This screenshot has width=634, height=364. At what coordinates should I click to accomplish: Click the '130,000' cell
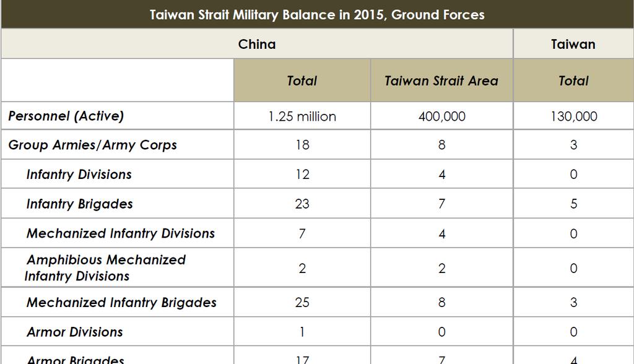coord(574,116)
